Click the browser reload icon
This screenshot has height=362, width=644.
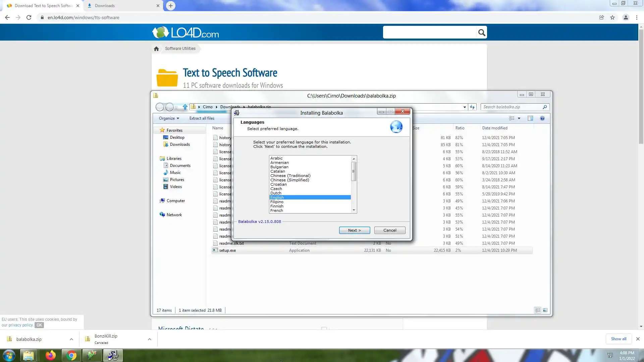point(29,17)
